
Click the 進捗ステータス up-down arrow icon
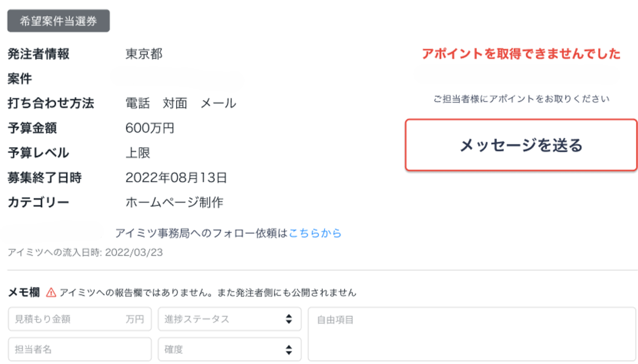click(x=289, y=319)
